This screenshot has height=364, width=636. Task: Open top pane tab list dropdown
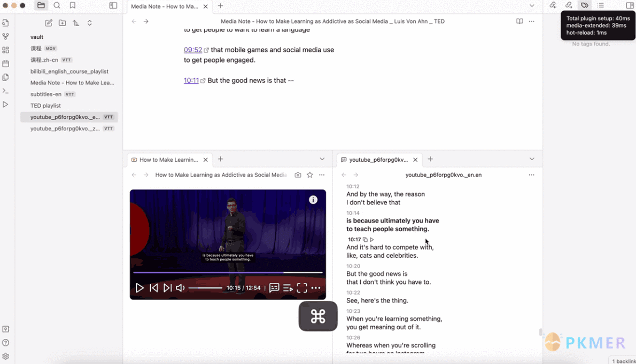[x=532, y=6]
